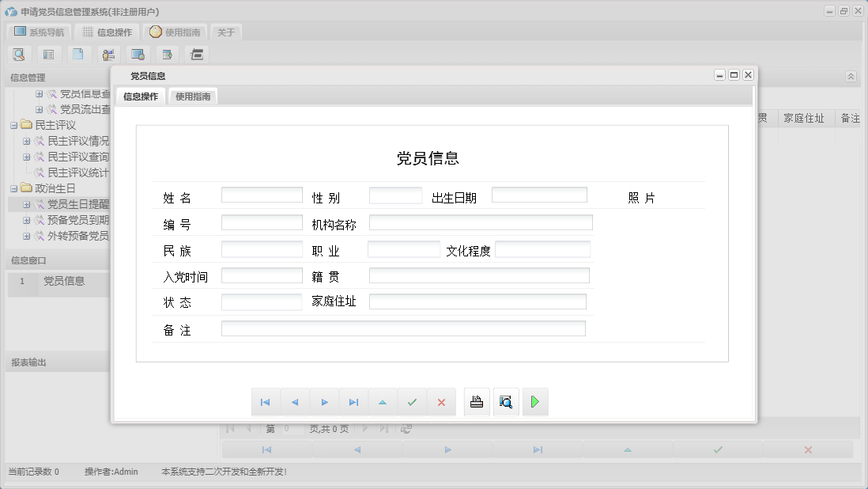This screenshot has height=489, width=868.
Task: Click the display settings toolbar icon
Action: click(138, 54)
